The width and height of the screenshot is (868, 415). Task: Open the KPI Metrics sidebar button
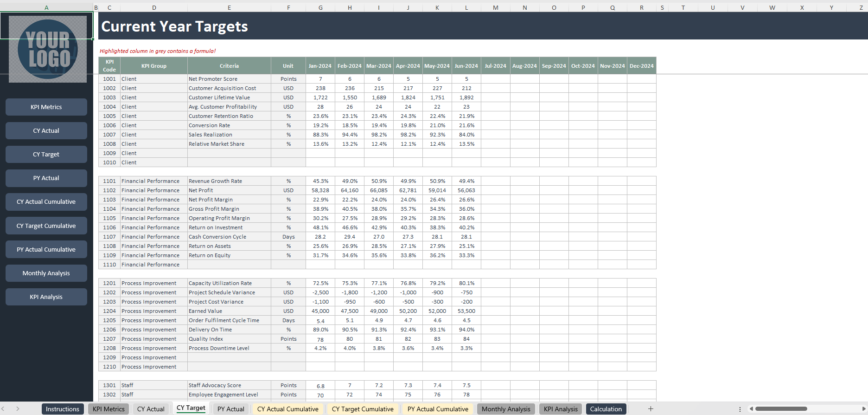pos(46,107)
